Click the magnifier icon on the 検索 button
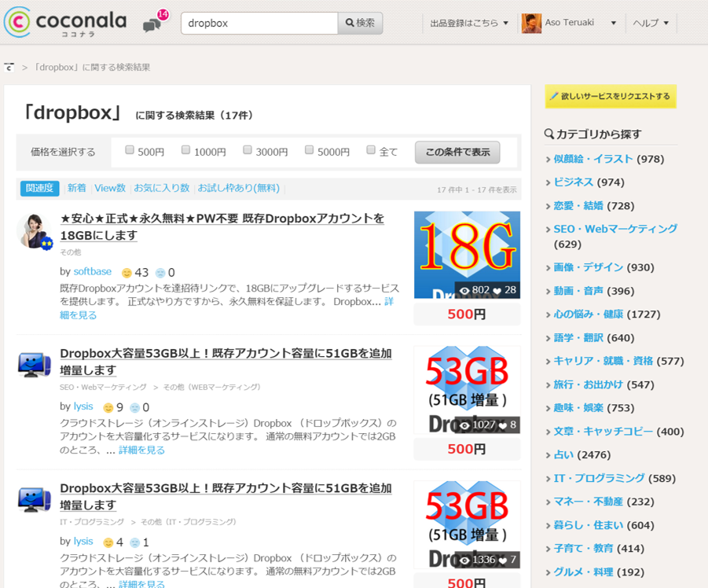The image size is (708, 588). pos(349,23)
